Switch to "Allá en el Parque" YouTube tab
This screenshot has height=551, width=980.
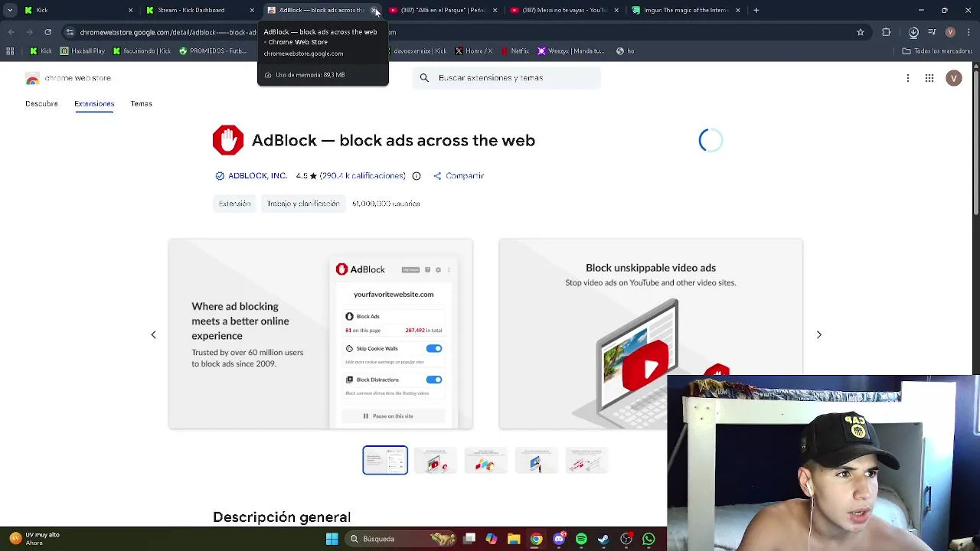(x=442, y=10)
